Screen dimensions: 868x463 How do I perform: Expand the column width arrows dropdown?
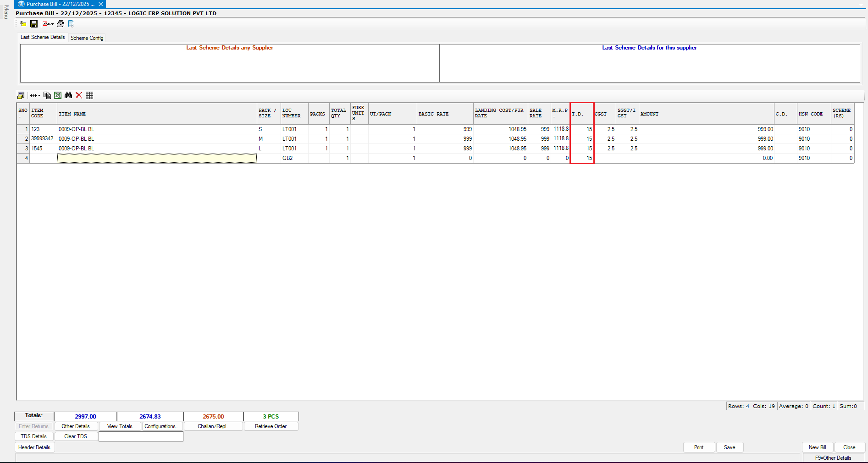point(35,95)
